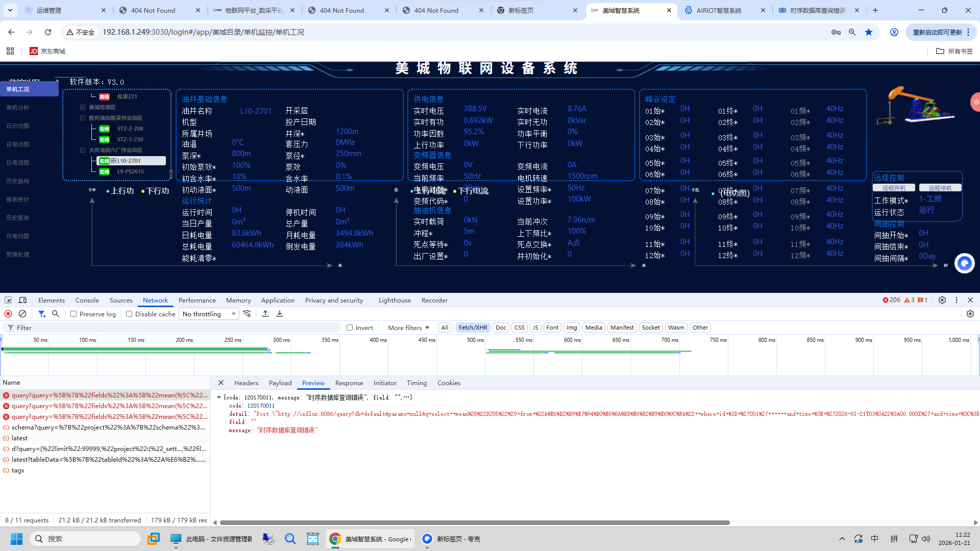Image resolution: width=980 pixels, height=551 pixels.
Task: Toggle the device emulation toolbar
Action: [22, 300]
